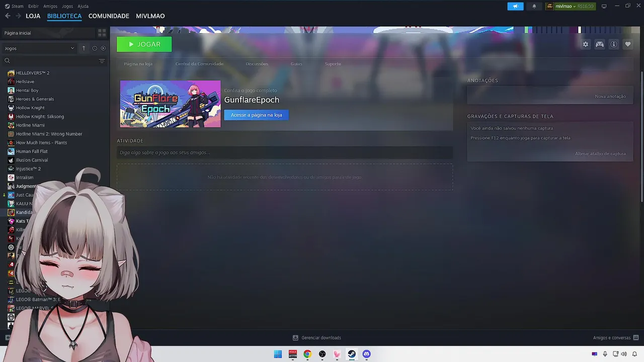644x362 pixels.
Task: Go forward with the right arrow
Action: pyautogui.click(x=18, y=16)
